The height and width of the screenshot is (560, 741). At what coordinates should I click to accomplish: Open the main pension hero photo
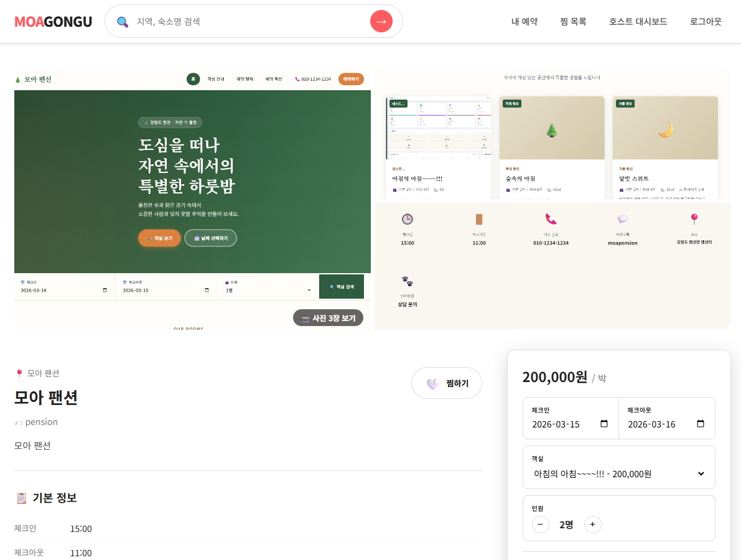pos(192,187)
